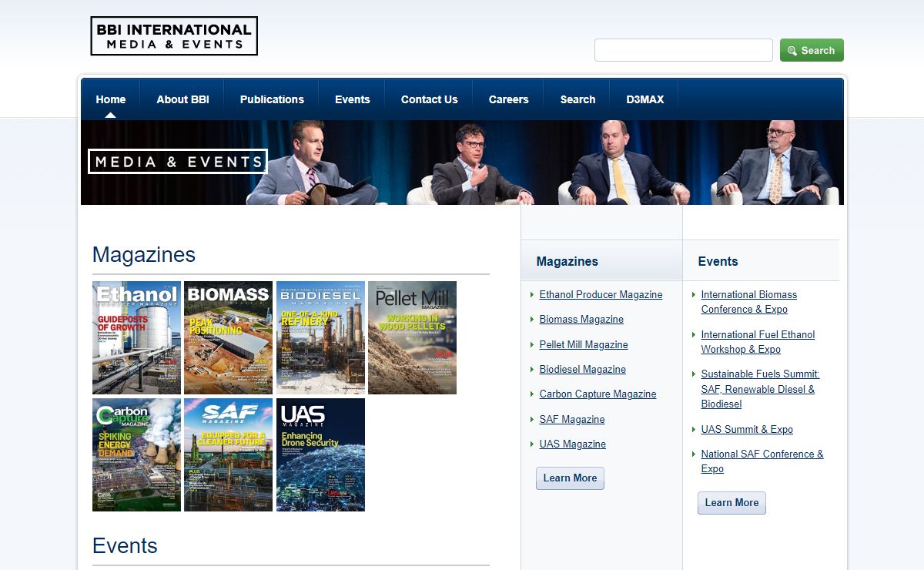Follow the UAS Magazine sidebar link

tap(572, 444)
